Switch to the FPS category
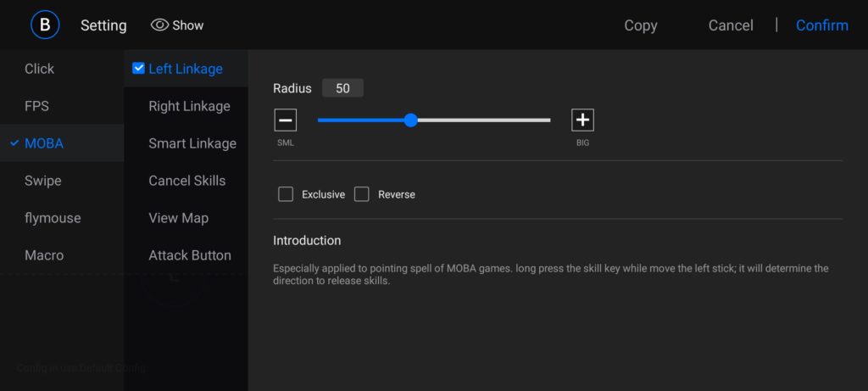 (36, 106)
